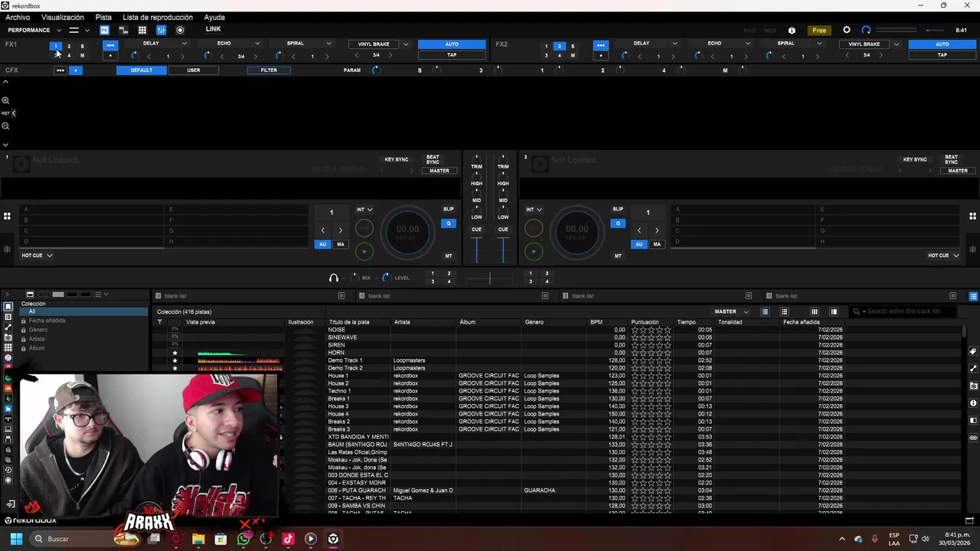The width and height of the screenshot is (980, 551).
Task: Click the zoom out magnifier icon
Action: pyautogui.click(x=5, y=126)
